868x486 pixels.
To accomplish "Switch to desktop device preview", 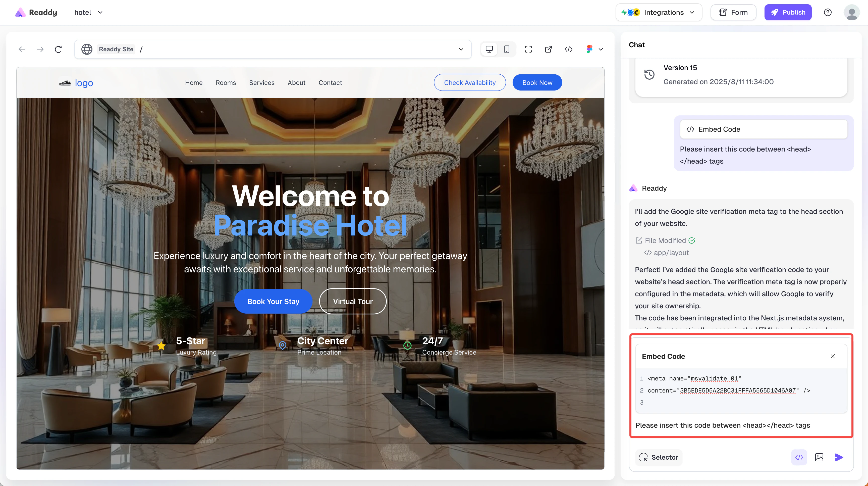I will (x=489, y=49).
